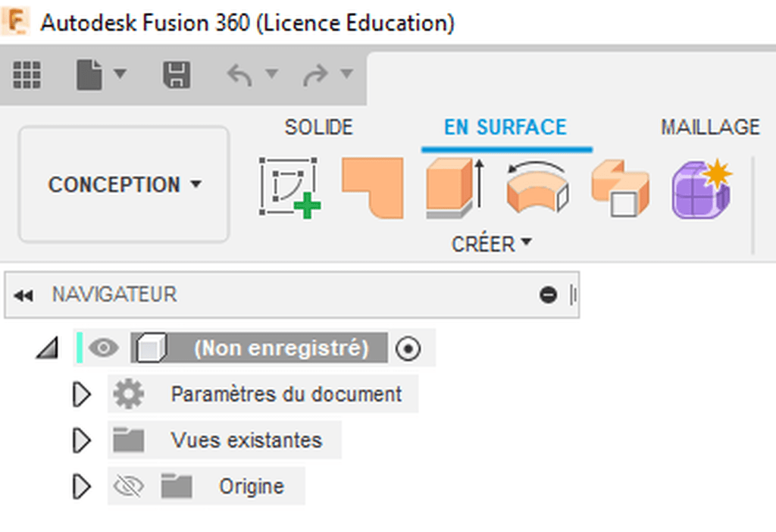Viewport: 776px width, 532px height.
Task: Open the CONCEPTION workspace dropdown
Action: point(124,185)
